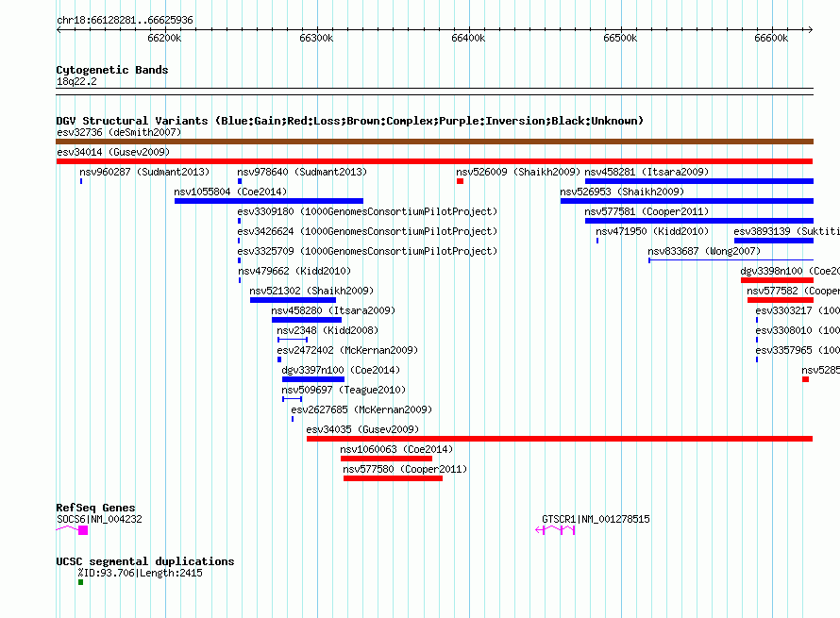
Task: Open the nsv471950 (Kidd2010) label
Action: tap(652, 231)
